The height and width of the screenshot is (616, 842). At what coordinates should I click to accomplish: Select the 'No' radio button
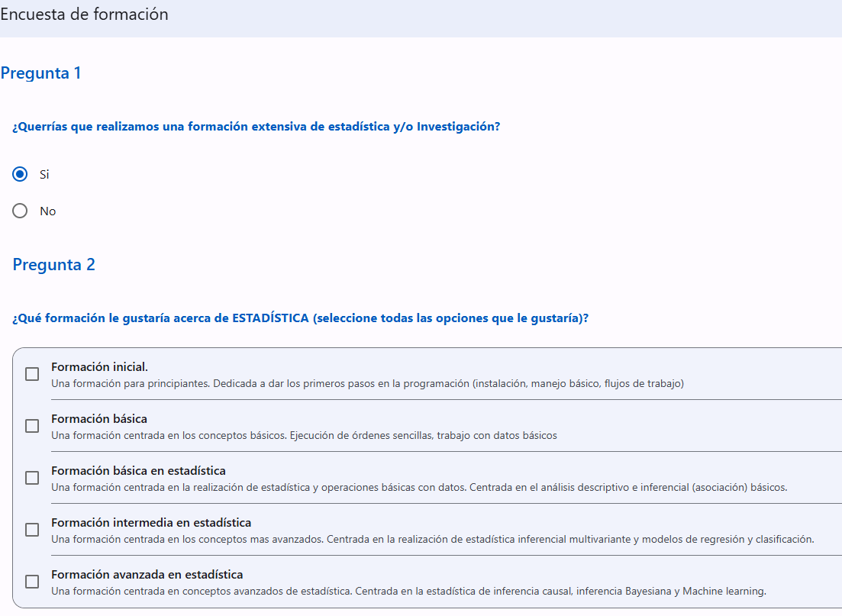click(x=19, y=211)
